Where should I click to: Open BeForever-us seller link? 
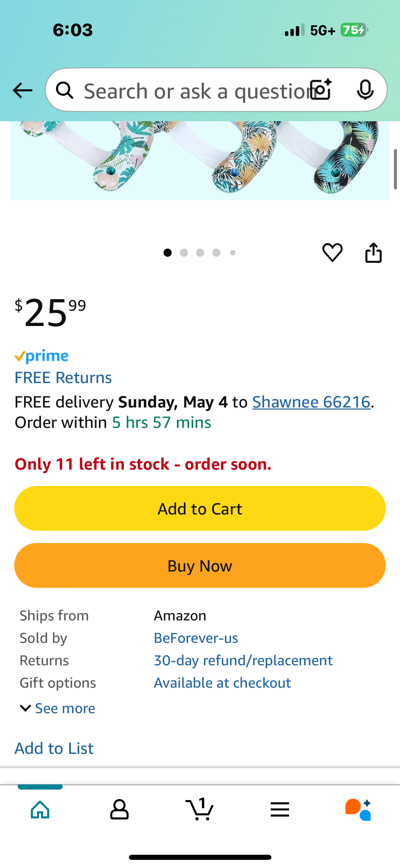[x=196, y=638]
